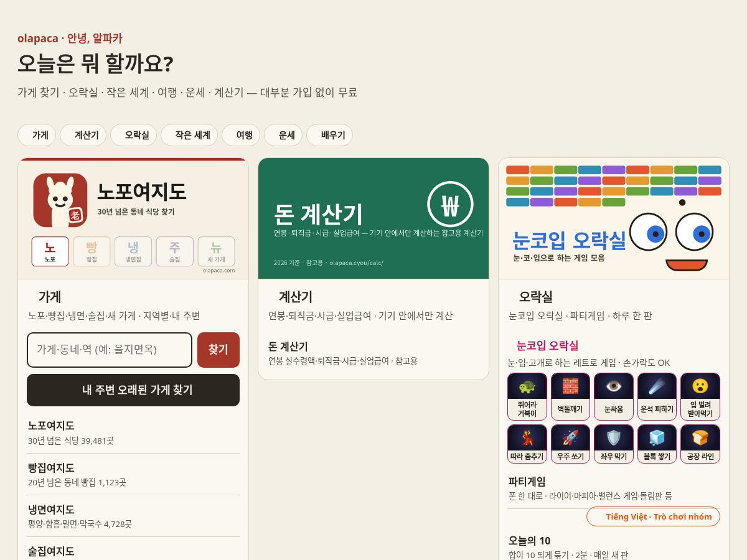
Task: Select the 빵 빵집 category tile
Action: click(92, 251)
